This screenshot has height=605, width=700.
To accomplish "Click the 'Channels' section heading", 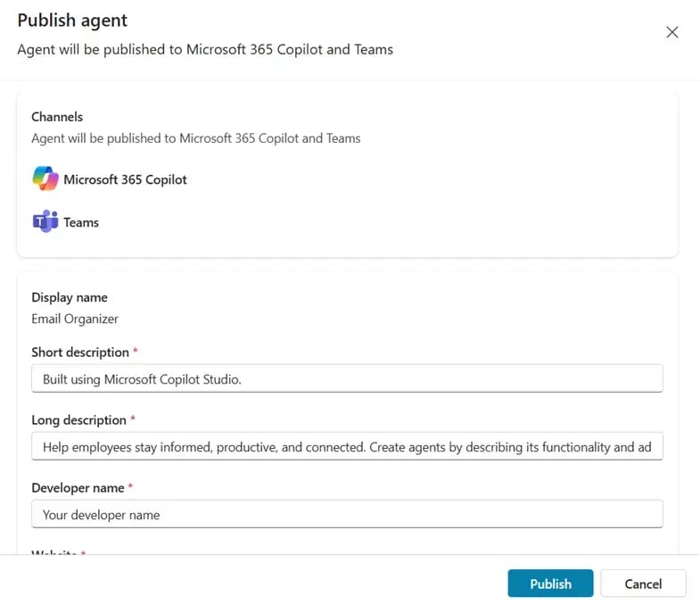I will coord(57,117).
